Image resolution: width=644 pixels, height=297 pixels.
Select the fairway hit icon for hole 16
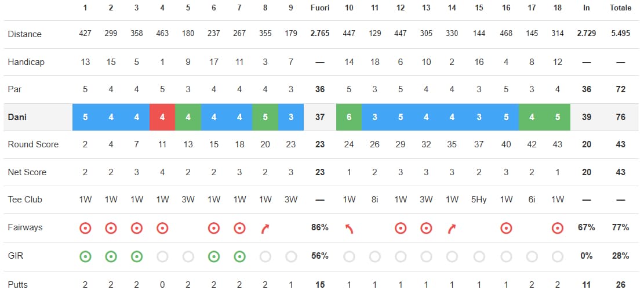[506, 228]
